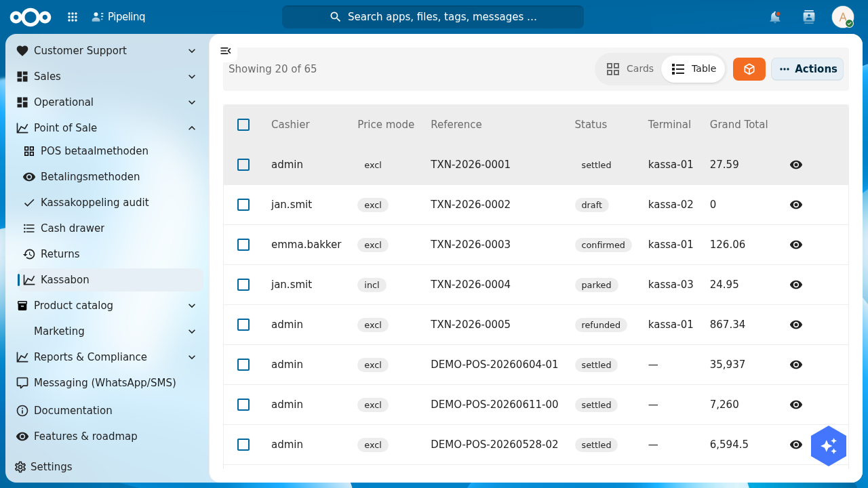Open Cash drawer in sidebar
Screen dimensions: 868x488
111,228
